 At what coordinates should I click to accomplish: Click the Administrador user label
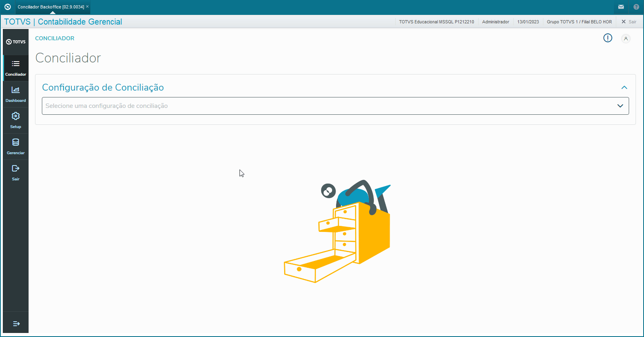click(495, 22)
